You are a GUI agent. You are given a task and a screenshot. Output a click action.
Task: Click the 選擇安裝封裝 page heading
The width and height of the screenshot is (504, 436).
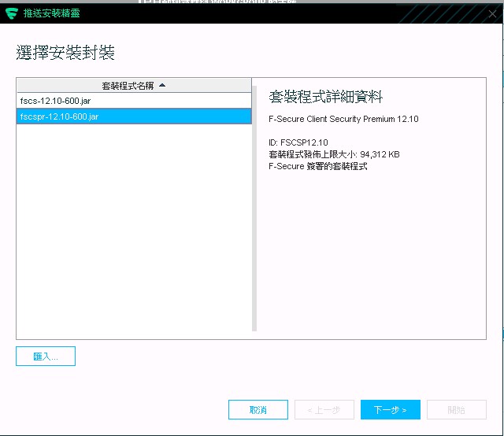click(65, 53)
